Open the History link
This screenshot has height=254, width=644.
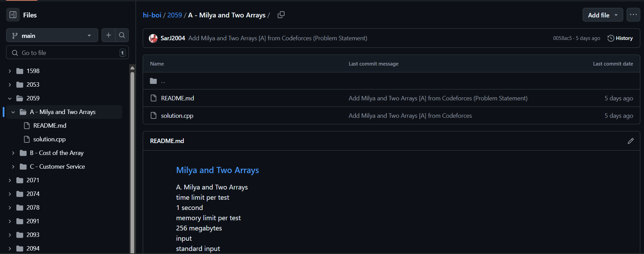point(620,38)
